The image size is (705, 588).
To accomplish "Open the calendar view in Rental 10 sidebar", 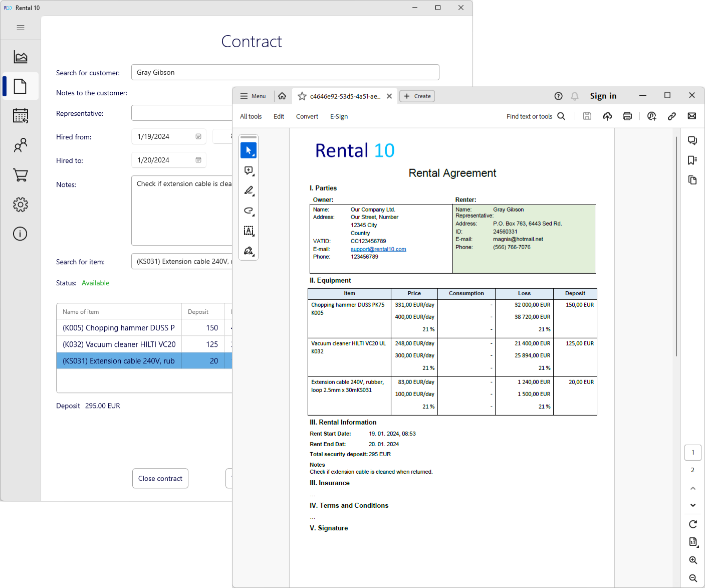I will [21, 116].
